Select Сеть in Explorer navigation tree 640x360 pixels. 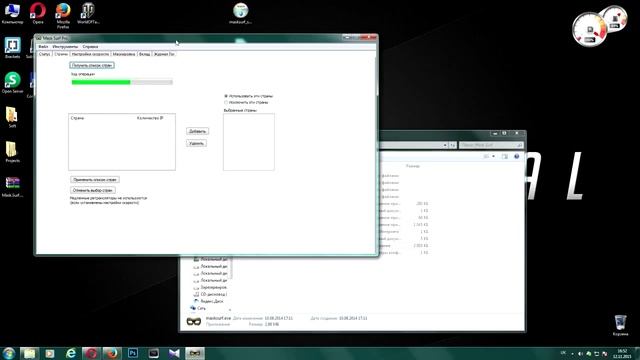(x=198, y=308)
